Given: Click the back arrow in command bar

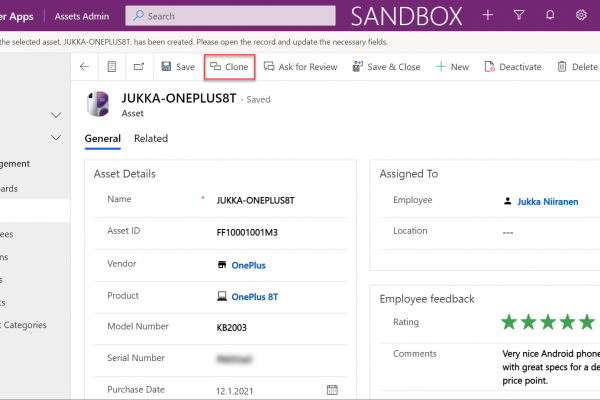Looking at the screenshot, I should (84, 67).
